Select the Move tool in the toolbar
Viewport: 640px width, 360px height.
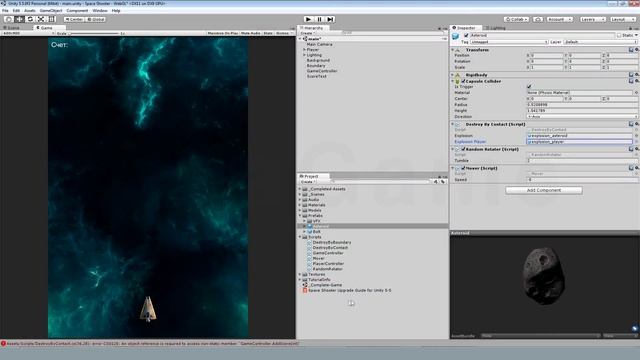pyautogui.click(x=19, y=19)
